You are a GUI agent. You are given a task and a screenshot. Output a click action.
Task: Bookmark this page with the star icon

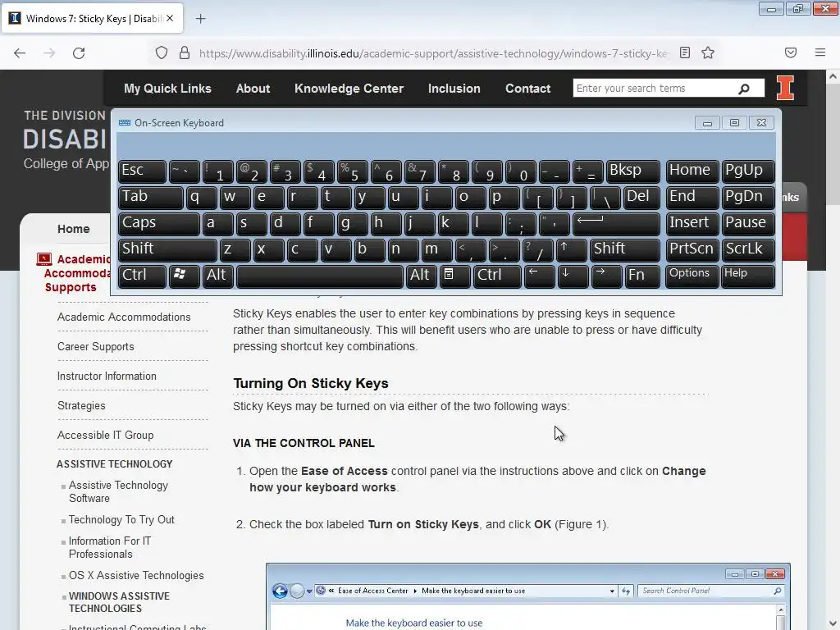[x=708, y=53]
